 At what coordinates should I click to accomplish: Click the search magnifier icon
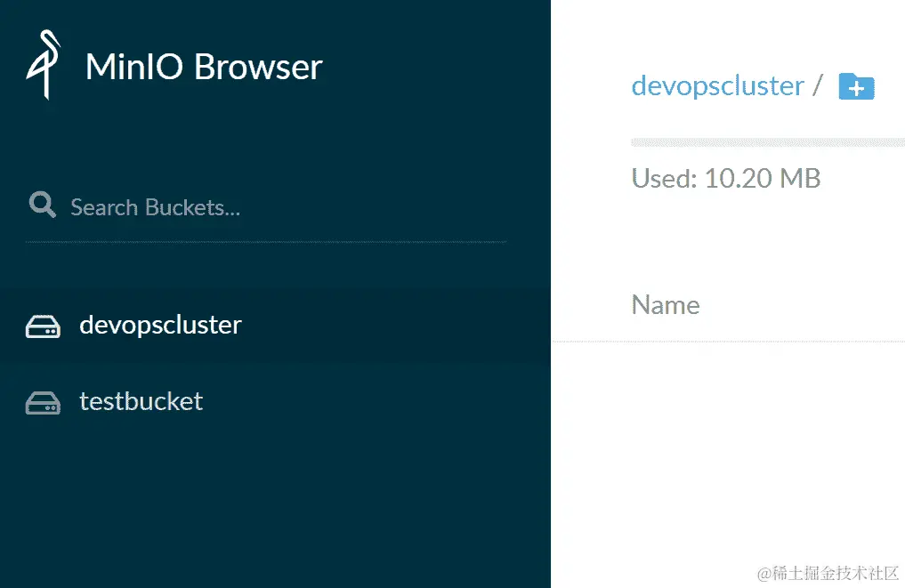coord(42,205)
